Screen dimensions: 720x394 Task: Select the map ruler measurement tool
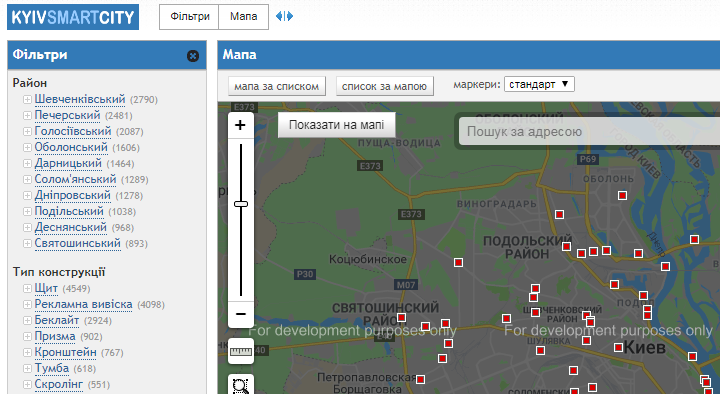[241, 352]
